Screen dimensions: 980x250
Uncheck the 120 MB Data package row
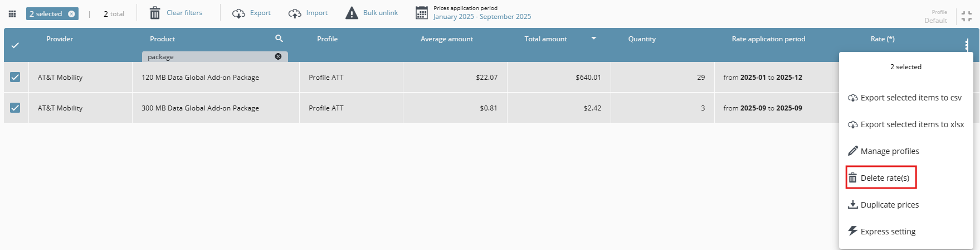point(15,77)
